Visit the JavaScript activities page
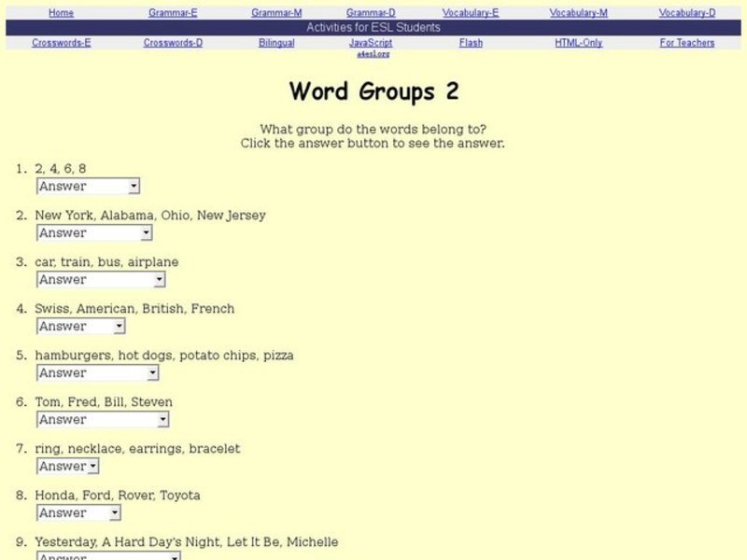This screenshot has width=747, height=560. (x=373, y=42)
